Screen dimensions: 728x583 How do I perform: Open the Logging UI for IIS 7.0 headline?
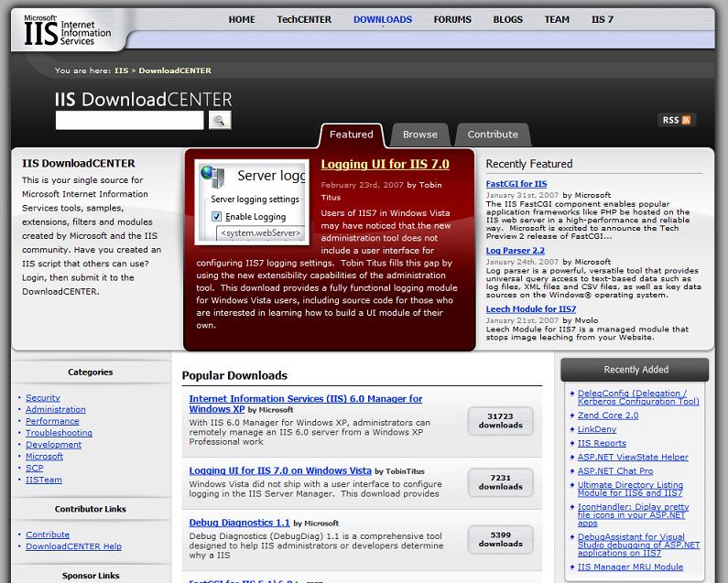coord(385,165)
